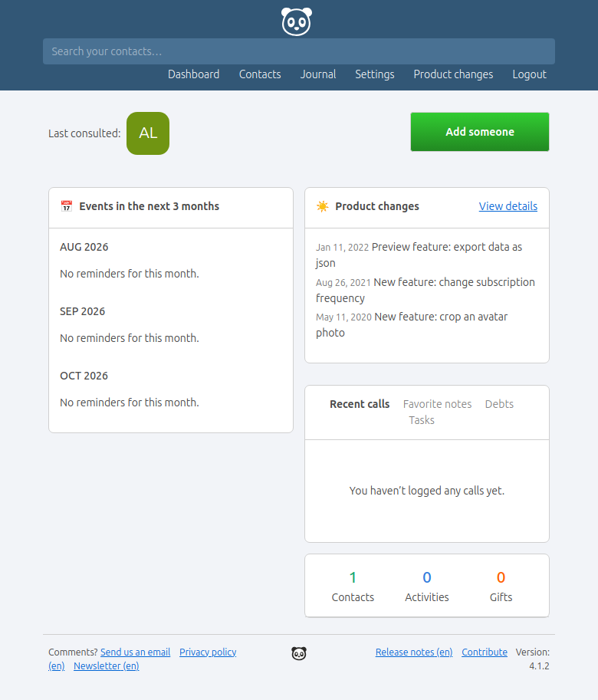Click the small panda icon in the footer
The height and width of the screenshot is (700, 598).
pyautogui.click(x=298, y=653)
